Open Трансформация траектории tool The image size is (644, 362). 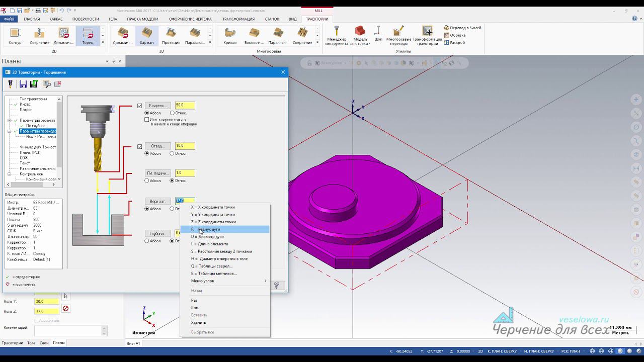[427, 36]
